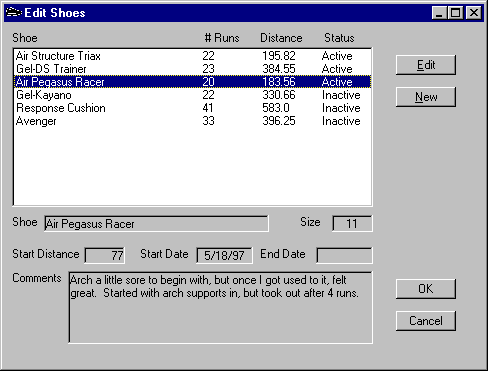488x371 pixels.
Task: Close the Edit Shoes dialog
Action: (474, 13)
